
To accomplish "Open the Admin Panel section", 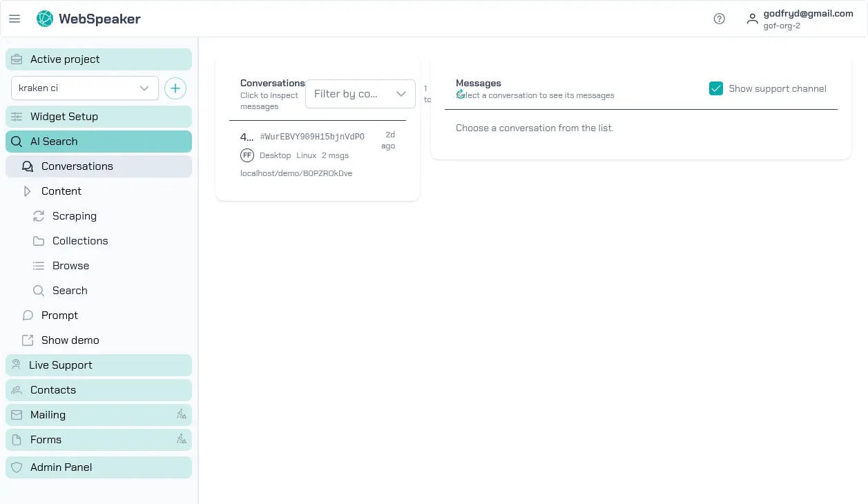I will pyautogui.click(x=98, y=467).
